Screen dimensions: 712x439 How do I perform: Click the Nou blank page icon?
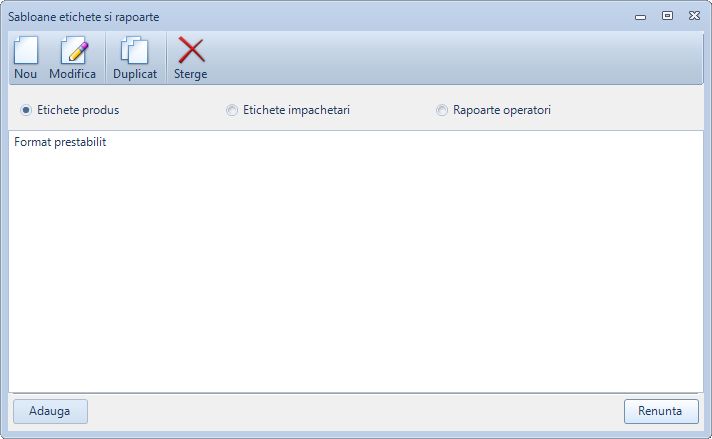25,50
